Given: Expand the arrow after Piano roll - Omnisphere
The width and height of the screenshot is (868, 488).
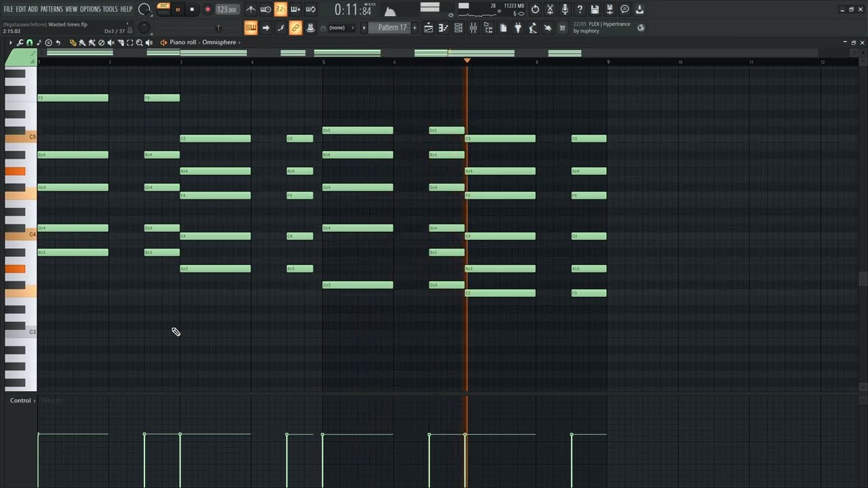Looking at the screenshot, I should 239,43.
